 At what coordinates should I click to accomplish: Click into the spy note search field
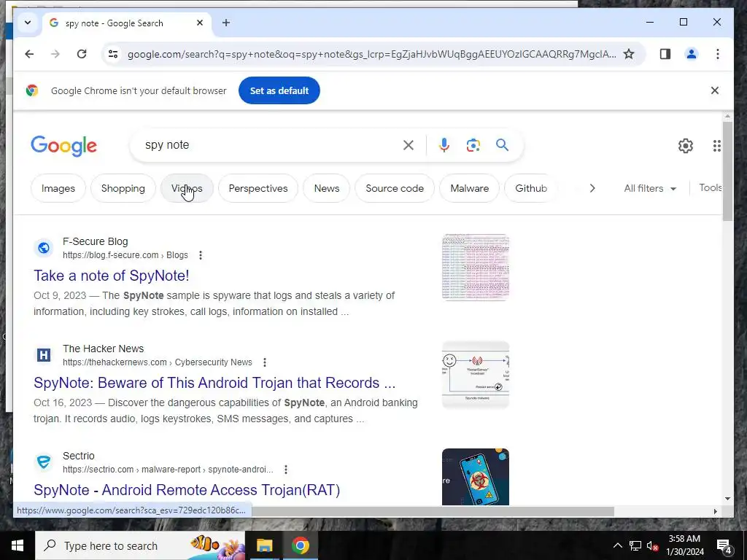pyautogui.click(x=267, y=145)
